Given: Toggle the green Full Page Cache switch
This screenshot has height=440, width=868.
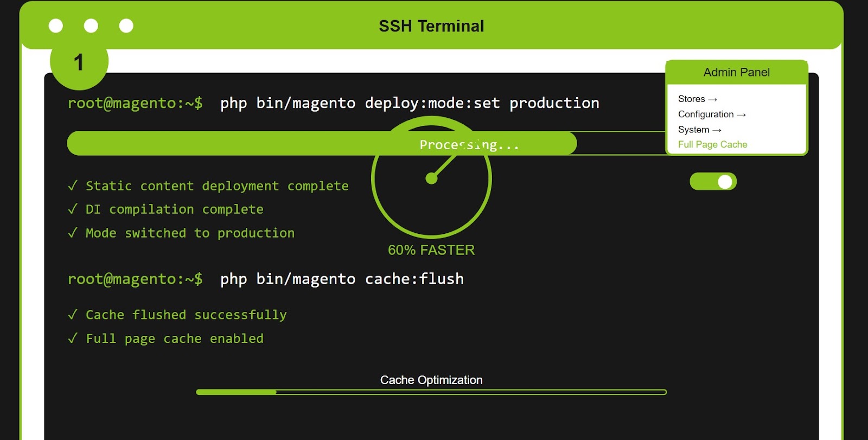Looking at the screenshot, I should (713, 182).
